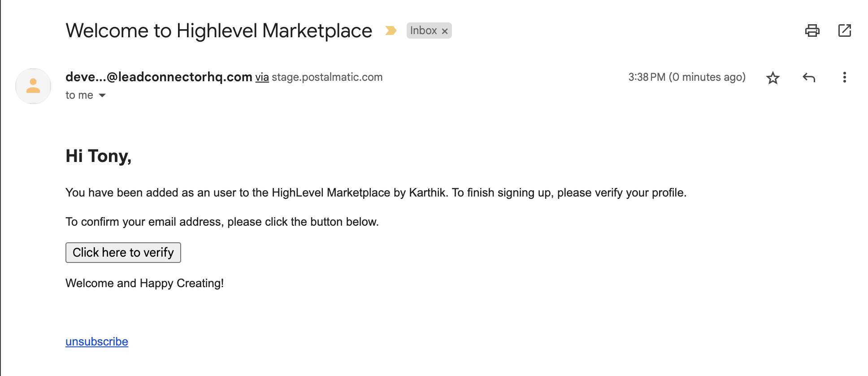Screen dimensions: 868x376
Task: Click the "Welcome and Happy Creating!" line
Action: (145, 283)
